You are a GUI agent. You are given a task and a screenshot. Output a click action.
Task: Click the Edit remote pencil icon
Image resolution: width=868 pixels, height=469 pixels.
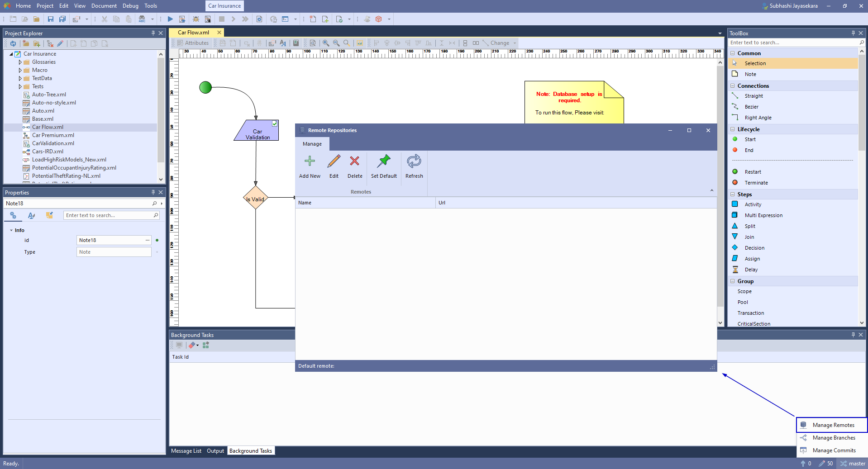pyautogui.click(x=334, y=161)
